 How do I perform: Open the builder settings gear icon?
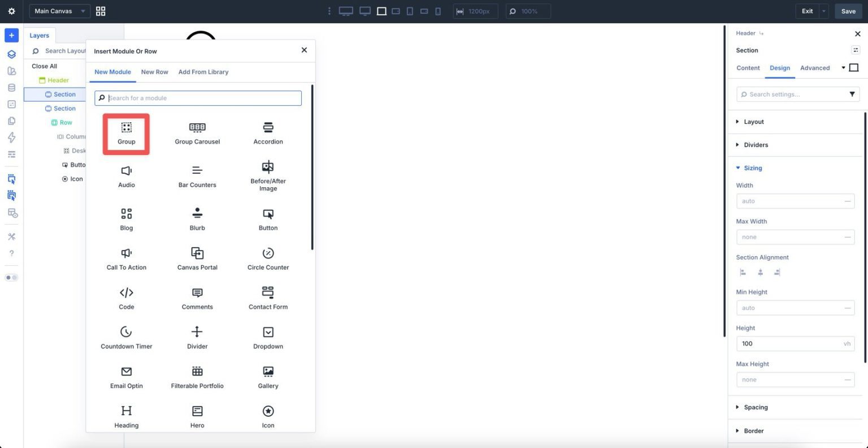(11, 11)
